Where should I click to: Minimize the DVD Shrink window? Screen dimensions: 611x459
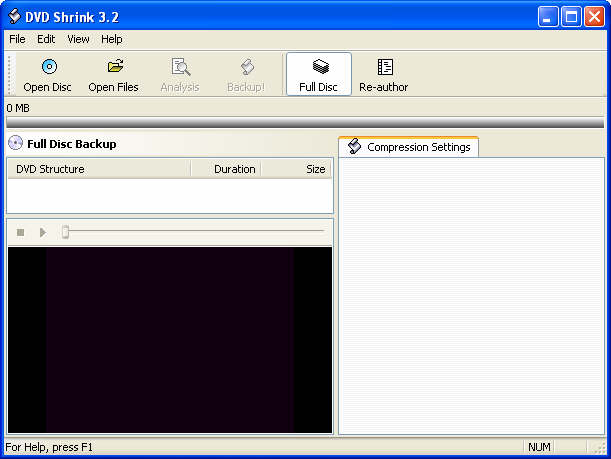[x=548, y=17]
